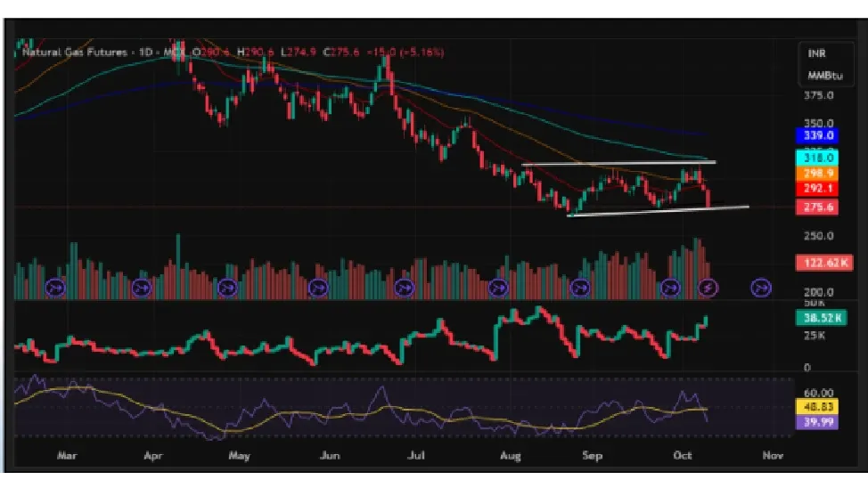
Task: Click the cyan 318.0 price label
Action: point(817,157)
